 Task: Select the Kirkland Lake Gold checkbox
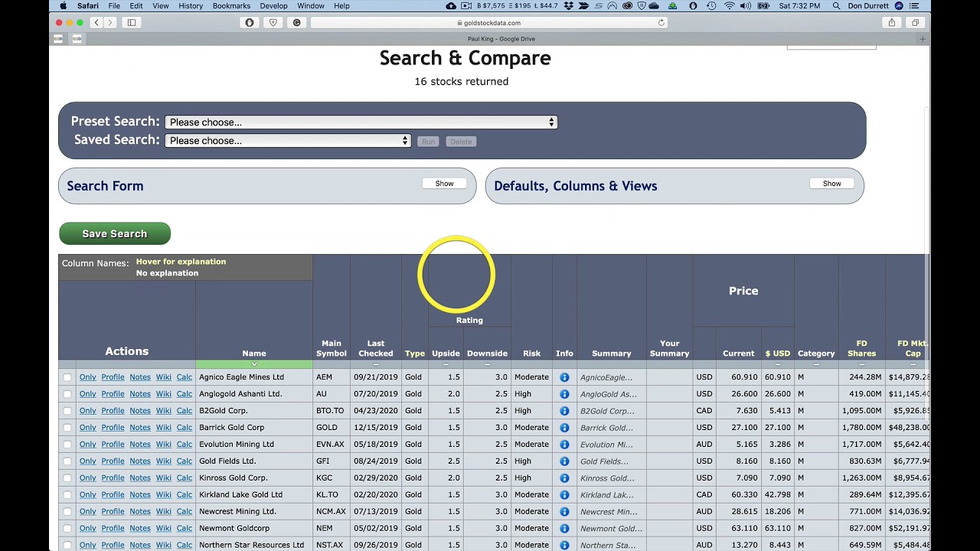(x=67, y=495)
